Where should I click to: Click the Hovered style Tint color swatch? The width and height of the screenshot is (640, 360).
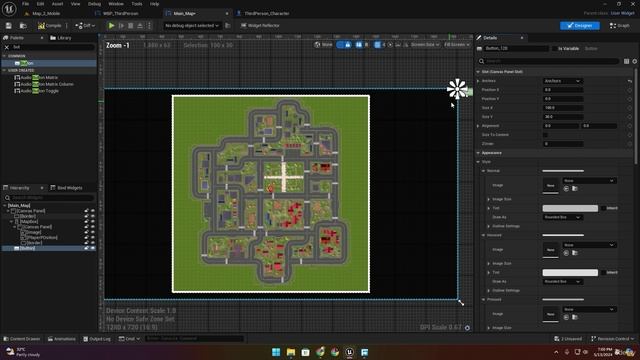pos(570,273)
